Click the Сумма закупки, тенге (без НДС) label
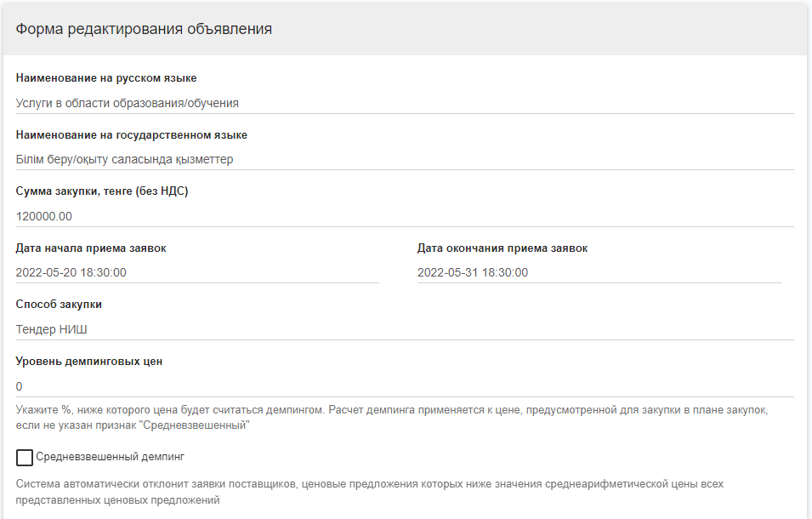Image resolution: width=812 pixels, height=519 pixels. 102,191
